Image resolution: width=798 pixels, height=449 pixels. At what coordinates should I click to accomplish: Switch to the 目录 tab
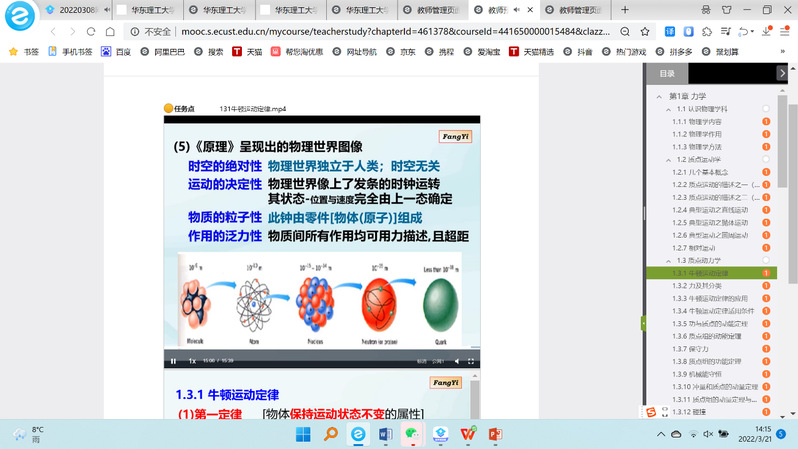(667, 73)
